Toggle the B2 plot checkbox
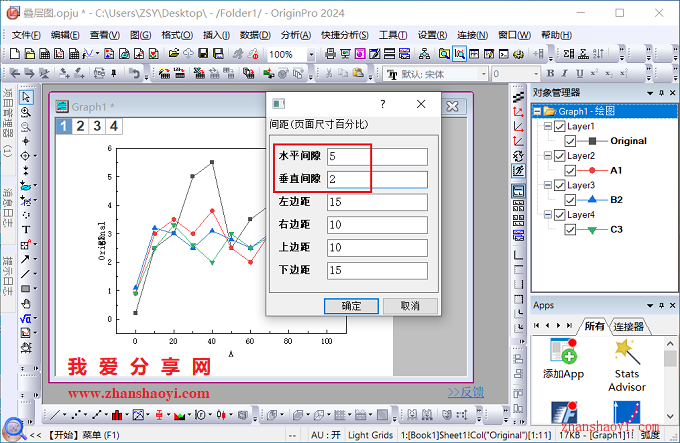The image size is (680, 443). pyautogui.click(x=570, y=200)
